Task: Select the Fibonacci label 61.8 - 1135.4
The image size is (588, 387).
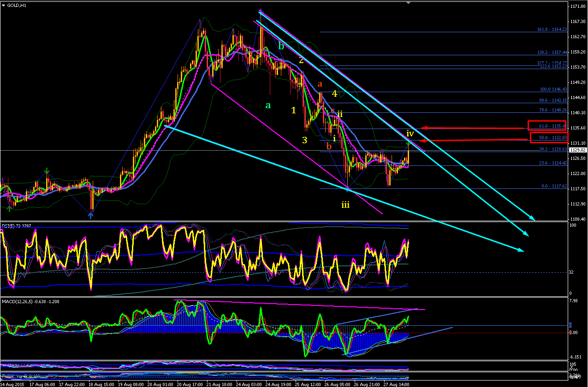Action: coord(552,126)
